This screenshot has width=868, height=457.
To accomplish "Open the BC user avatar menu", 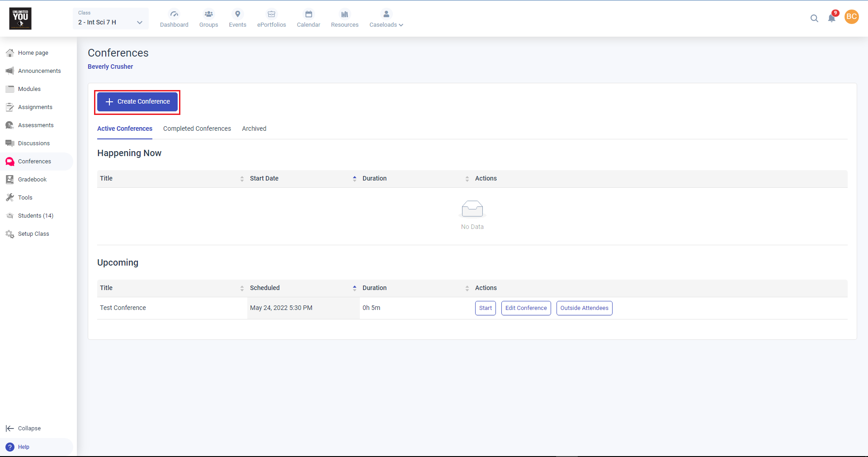I will pyautogui.click(x=852, y=17).
